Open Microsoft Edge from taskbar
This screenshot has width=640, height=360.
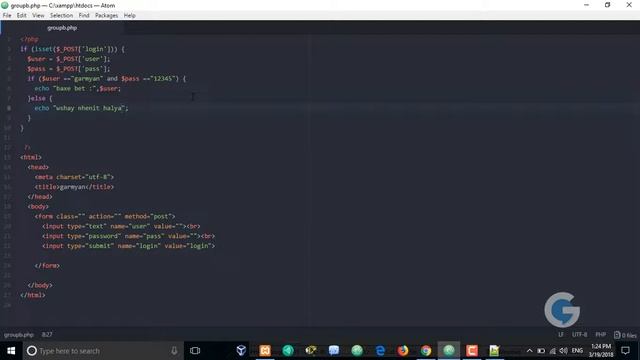pyautogui.click(x=380, y=350)
